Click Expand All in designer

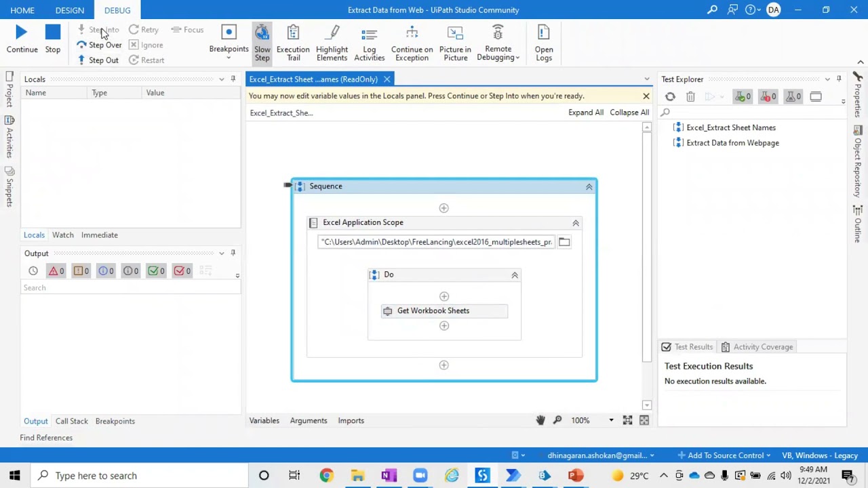[586, 113]
